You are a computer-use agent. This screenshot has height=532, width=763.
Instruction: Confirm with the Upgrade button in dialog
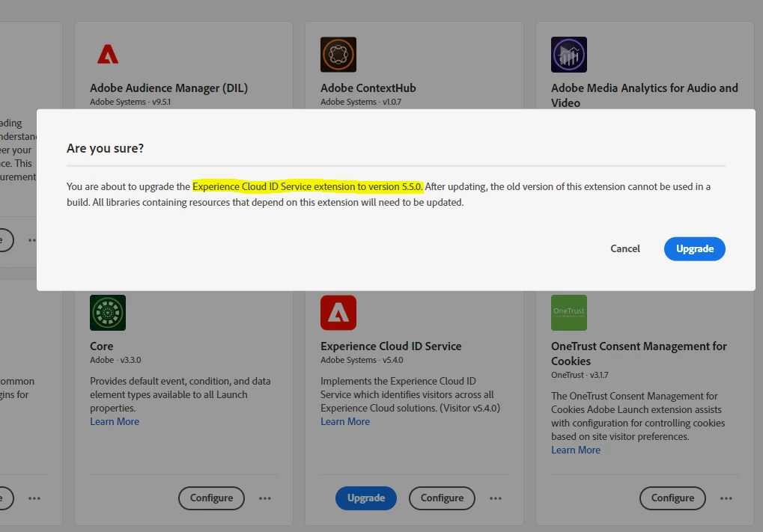[694, 249]
